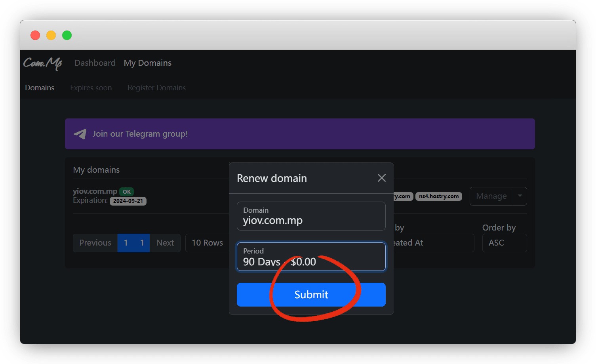Click the Manage button
Screen dimensions: 596x364
point(491,196)
